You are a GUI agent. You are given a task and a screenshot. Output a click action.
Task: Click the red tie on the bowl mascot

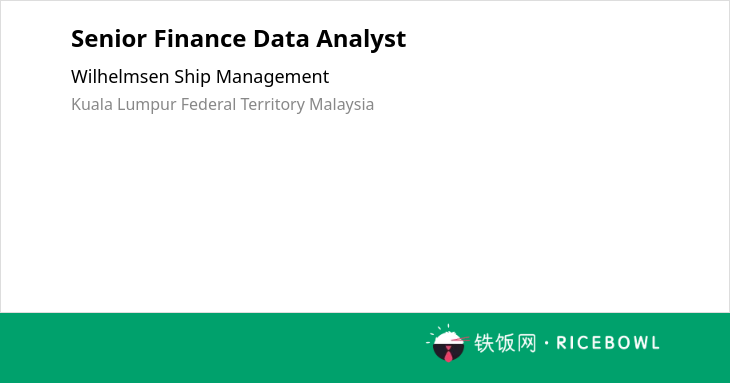coord(448,354)
